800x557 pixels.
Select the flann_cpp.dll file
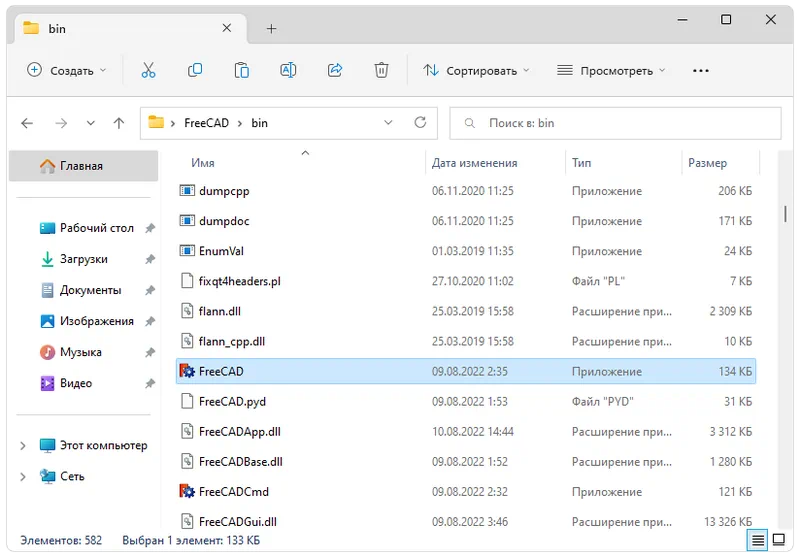[465, 341]
